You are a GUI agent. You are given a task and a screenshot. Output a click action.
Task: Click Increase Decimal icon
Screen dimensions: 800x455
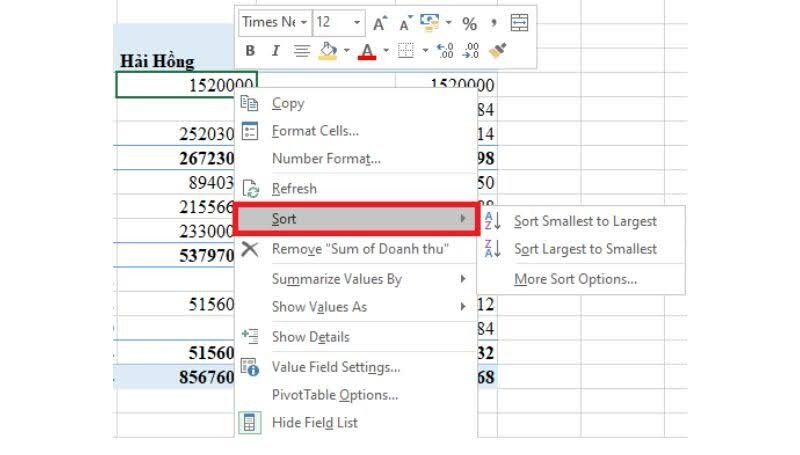(x=445, y=50)
